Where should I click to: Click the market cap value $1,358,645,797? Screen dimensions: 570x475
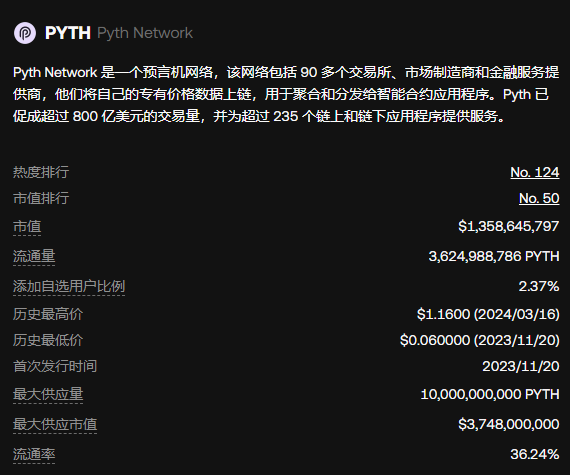(x=509, y=226)
